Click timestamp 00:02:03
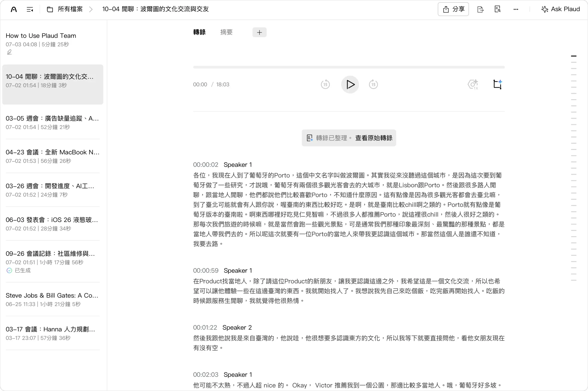 206,374
